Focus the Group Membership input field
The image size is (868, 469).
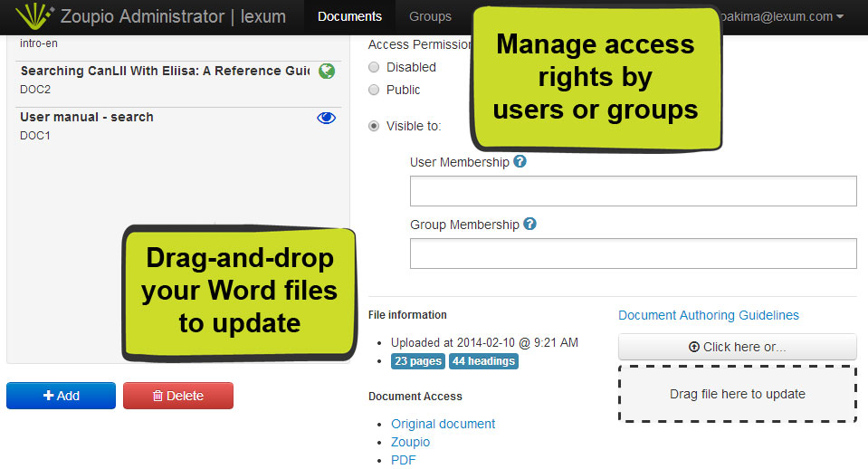coord(633,254)
